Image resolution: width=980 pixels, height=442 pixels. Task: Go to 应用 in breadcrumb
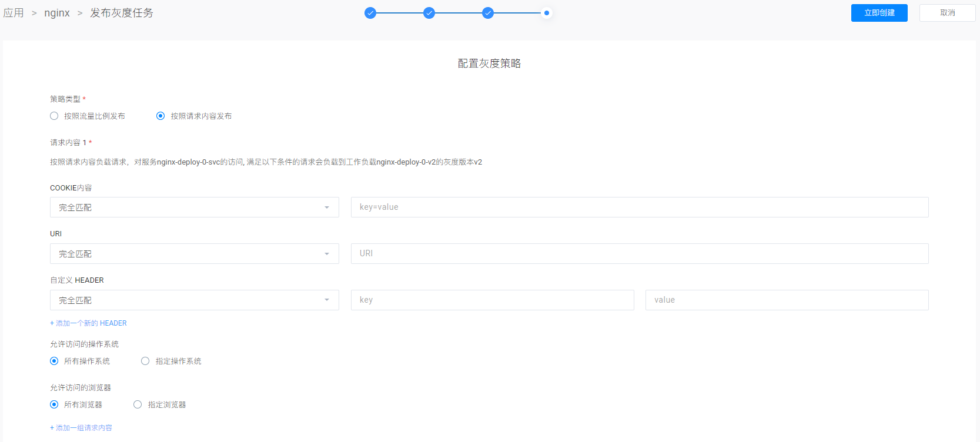click(x=14, y=13)
